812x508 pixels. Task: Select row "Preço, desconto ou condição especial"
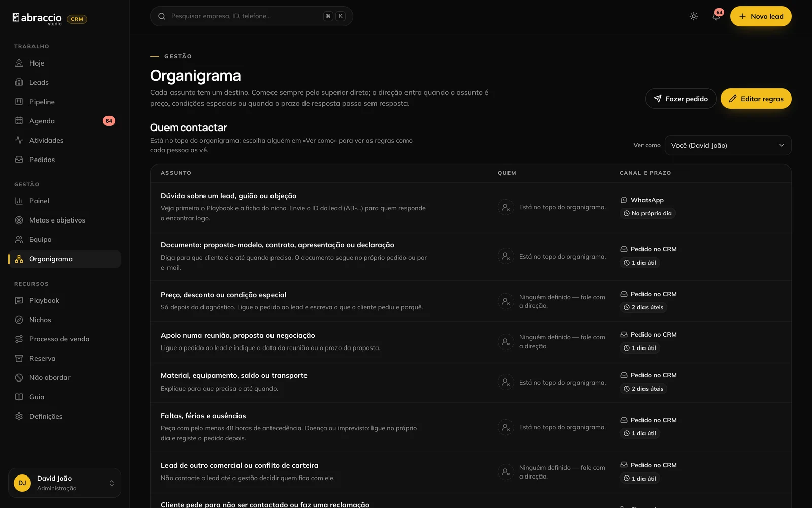point(470,301)
